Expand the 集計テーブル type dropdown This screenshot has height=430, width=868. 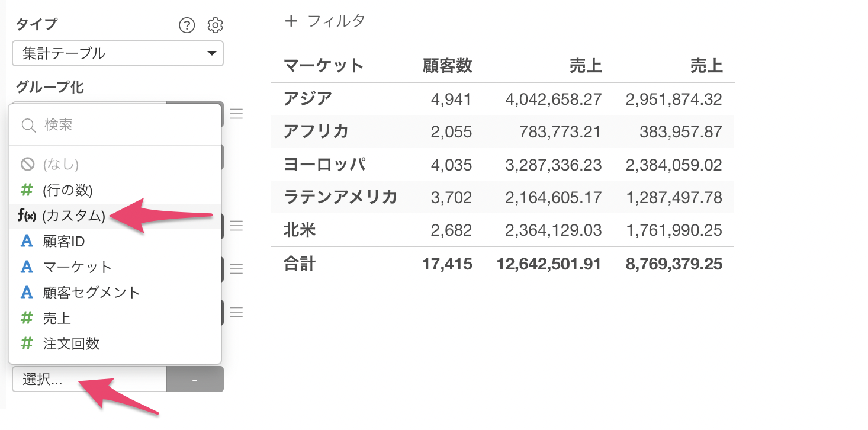pos(118,53)
